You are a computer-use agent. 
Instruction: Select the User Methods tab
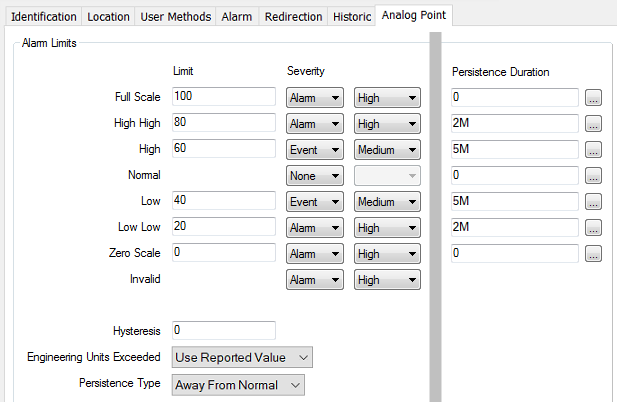pyautogui.click(x=175, y=17)
